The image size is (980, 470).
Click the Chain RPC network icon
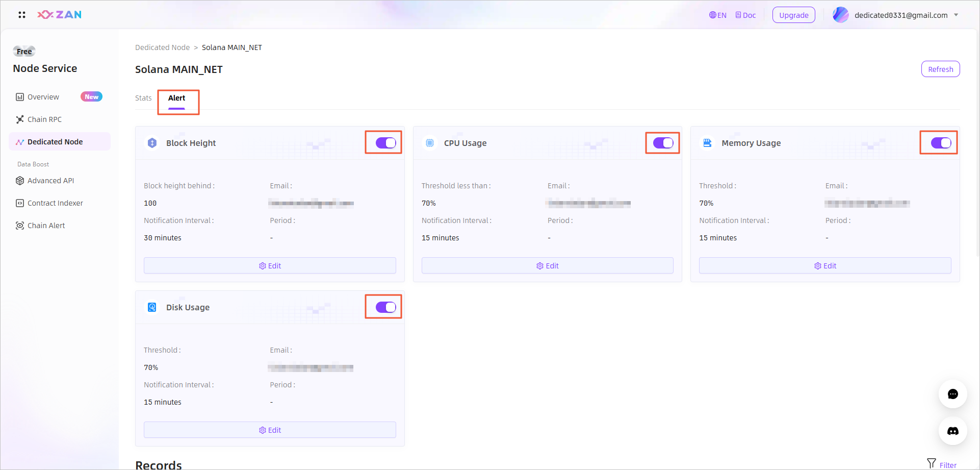click(20, 119)
